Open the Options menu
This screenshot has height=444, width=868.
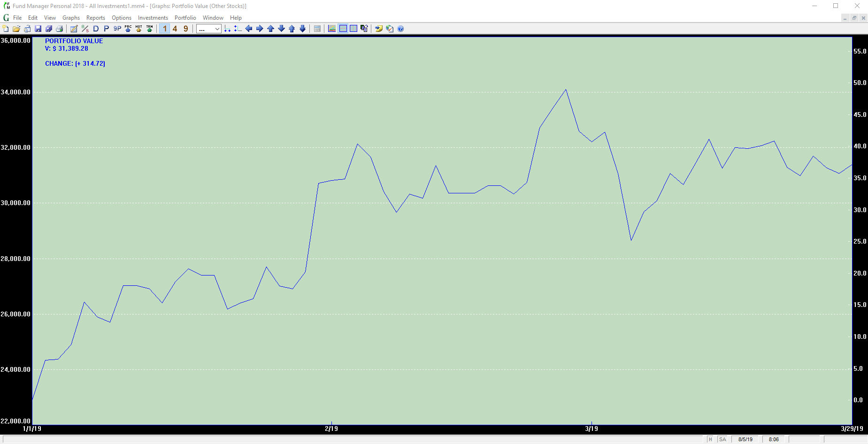coord(122,18)
